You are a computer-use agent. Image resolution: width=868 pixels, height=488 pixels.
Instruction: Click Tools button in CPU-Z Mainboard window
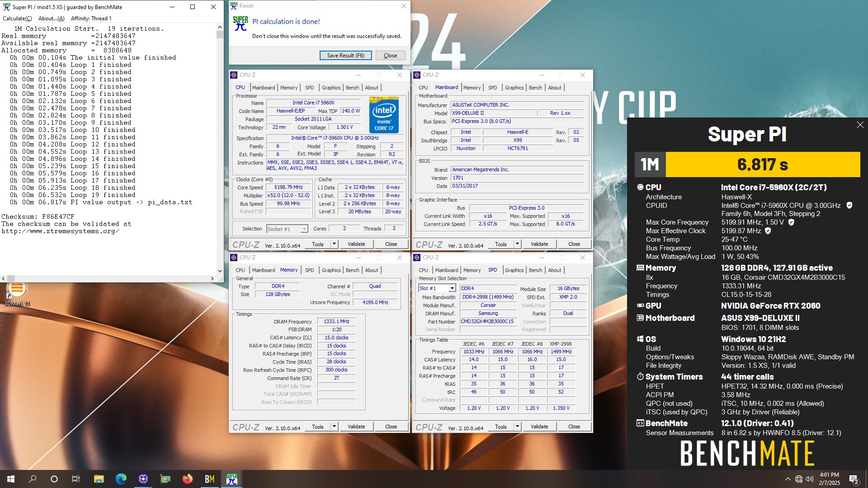501,244
